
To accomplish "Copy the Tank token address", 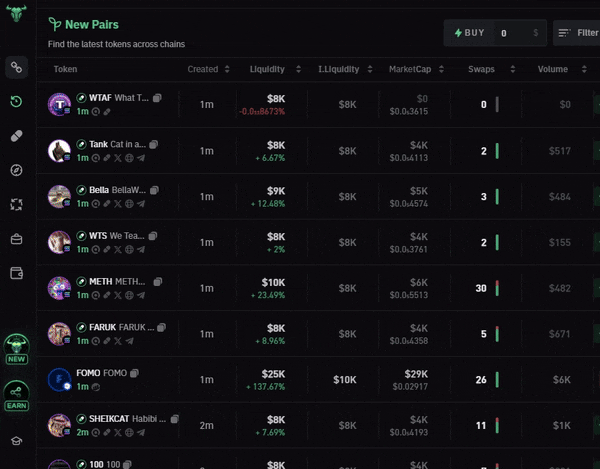I will point(153,144).
